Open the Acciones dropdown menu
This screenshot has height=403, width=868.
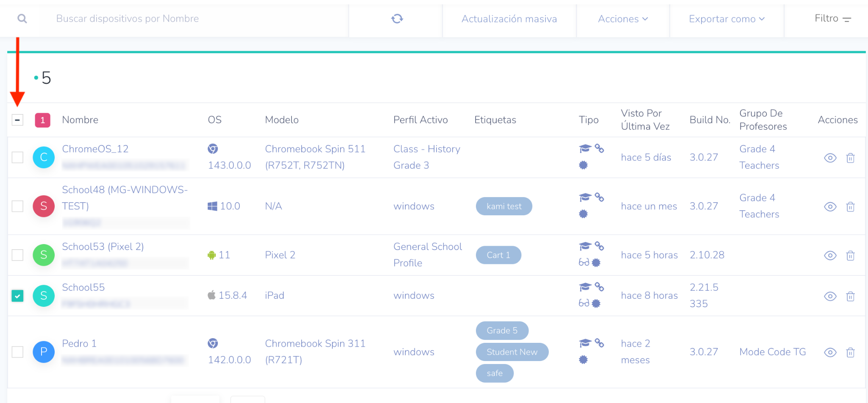coord(623,19)
